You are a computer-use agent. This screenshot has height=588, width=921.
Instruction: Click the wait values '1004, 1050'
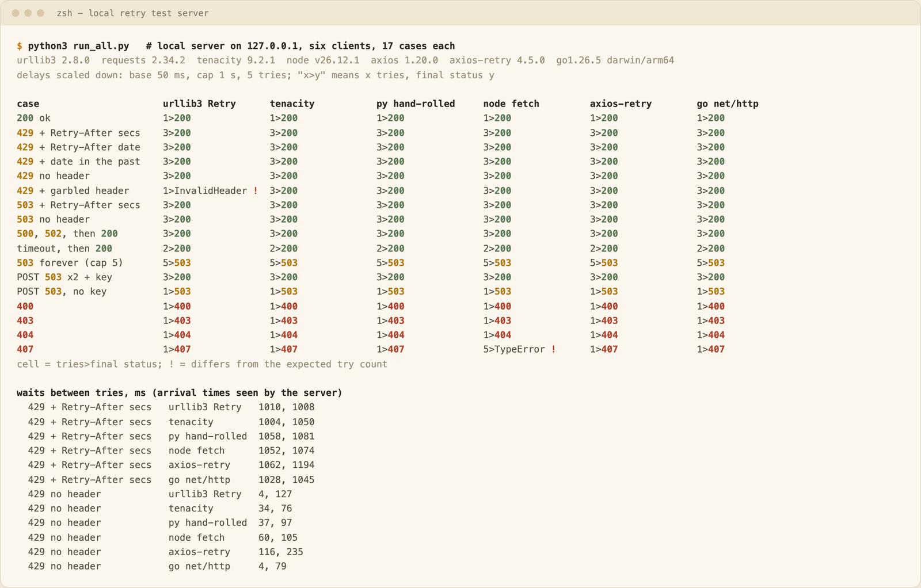[x=286, y=422]
